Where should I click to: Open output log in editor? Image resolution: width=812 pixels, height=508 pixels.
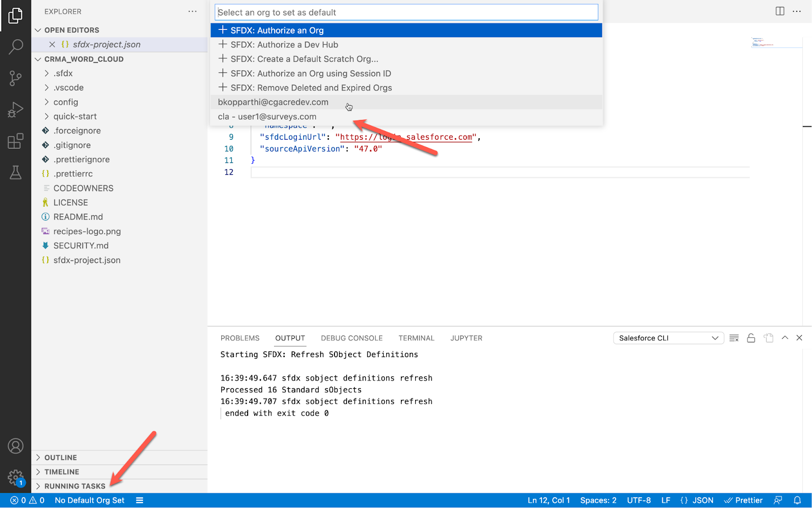768,338
